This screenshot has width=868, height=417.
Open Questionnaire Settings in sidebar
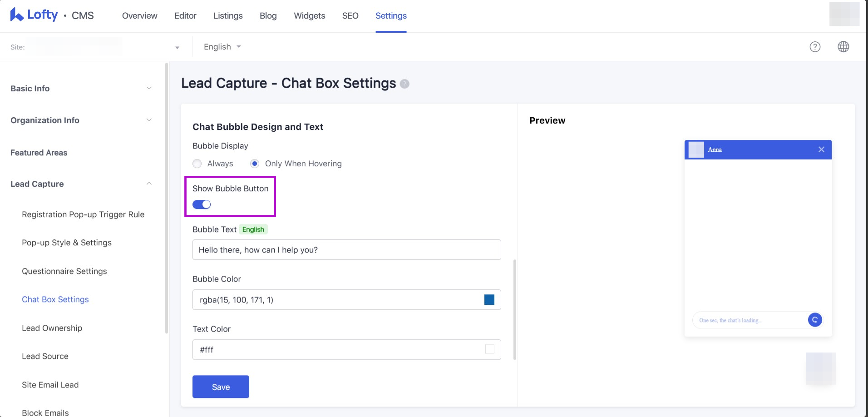(x=64, y=271)
